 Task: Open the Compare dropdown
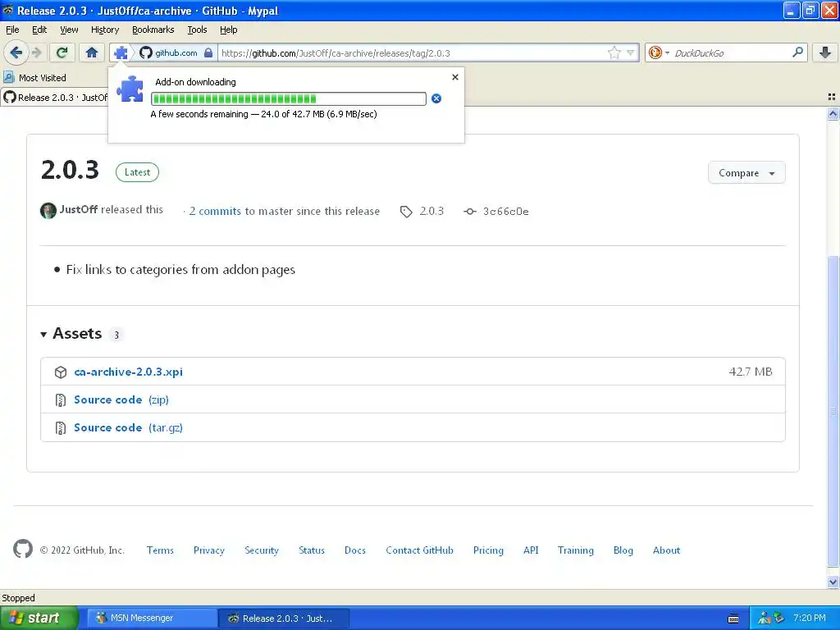pyautogui.click(x=746, y=173)
